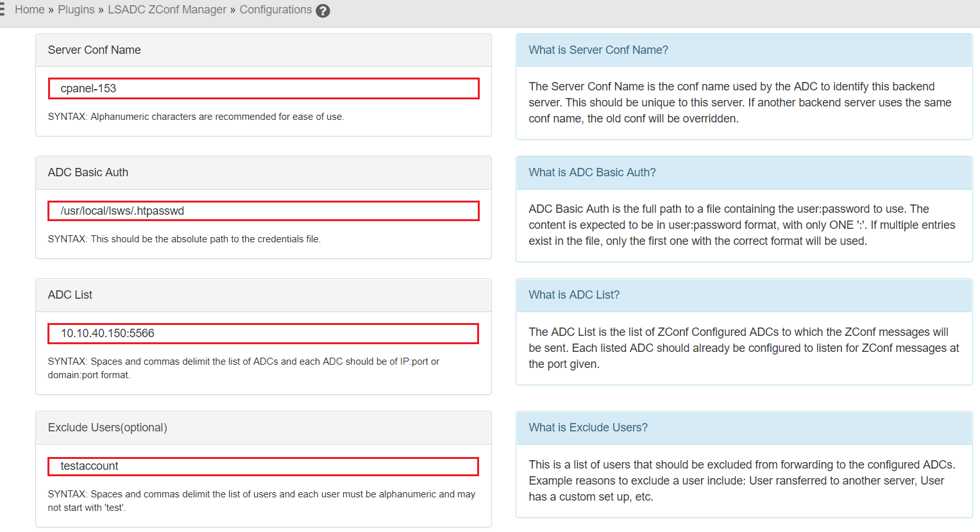Click the ADC Basic Auth panel heading
Image resolution: width=980 pixels, height=532 pixels.
point(264,172)
